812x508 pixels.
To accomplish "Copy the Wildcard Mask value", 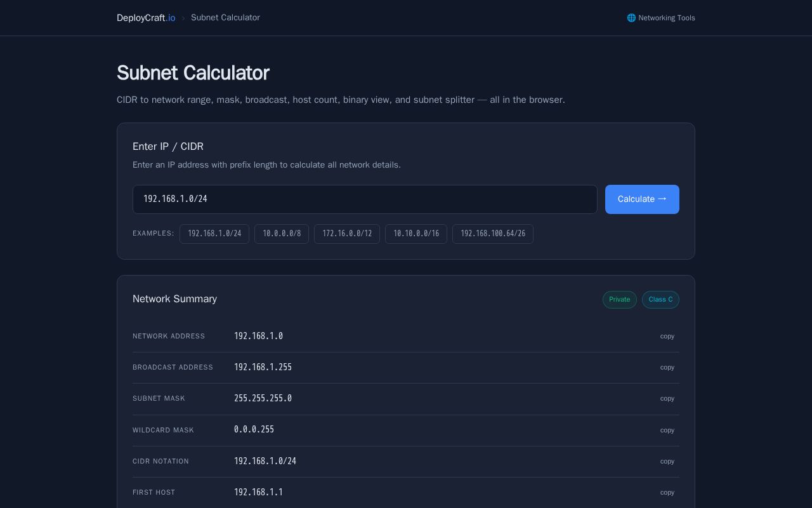I will (x=667, y=431).
